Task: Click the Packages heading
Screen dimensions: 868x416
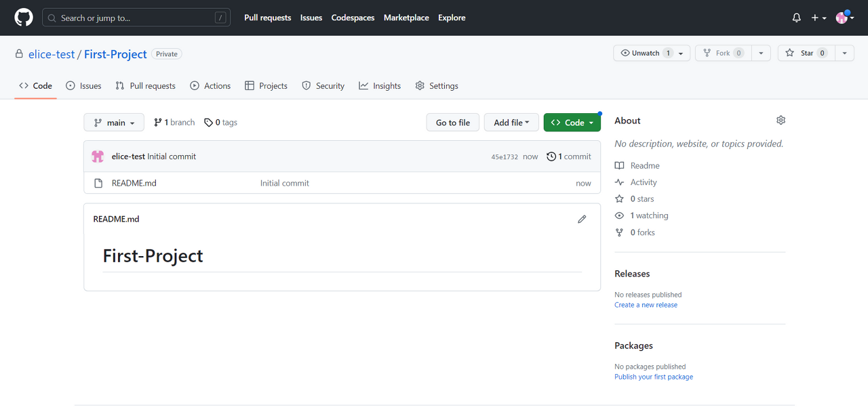Action: pyautogui.click(x=633, y=346)
